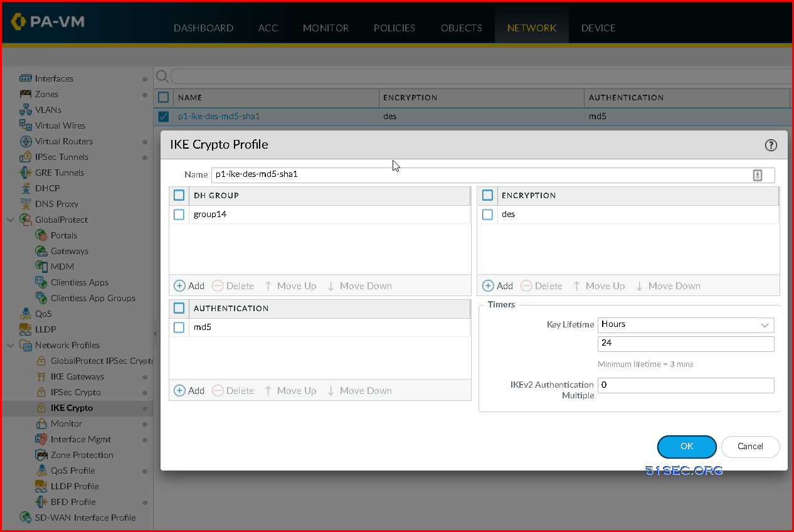Click the Gateways icon under GlobalProtect
This screenshot has height=532, width=794.
point(41,251)
